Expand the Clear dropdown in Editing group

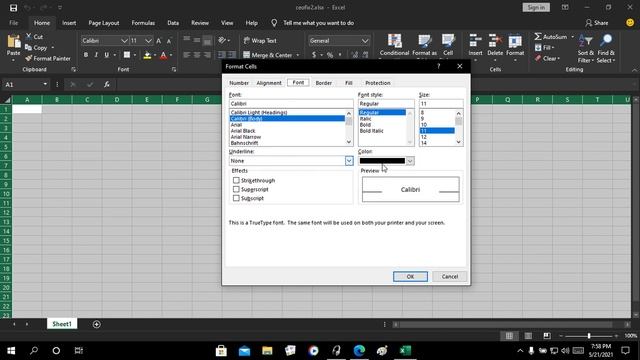click(558, 58)
